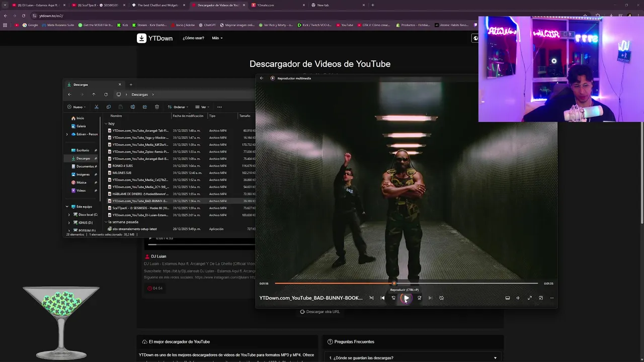
Task: Click the back arrow in Reproductor multimedia
Action: (261, 78)
